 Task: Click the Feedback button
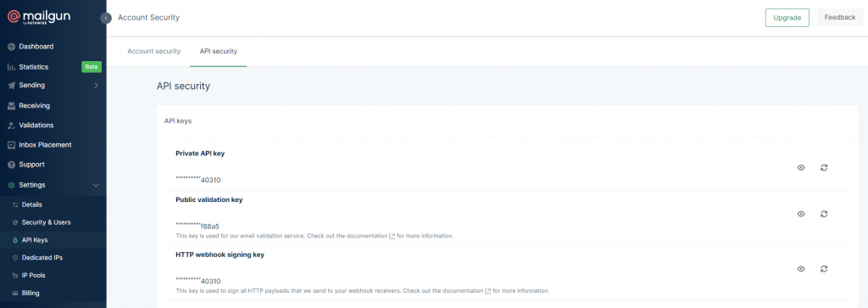[840, 18]
